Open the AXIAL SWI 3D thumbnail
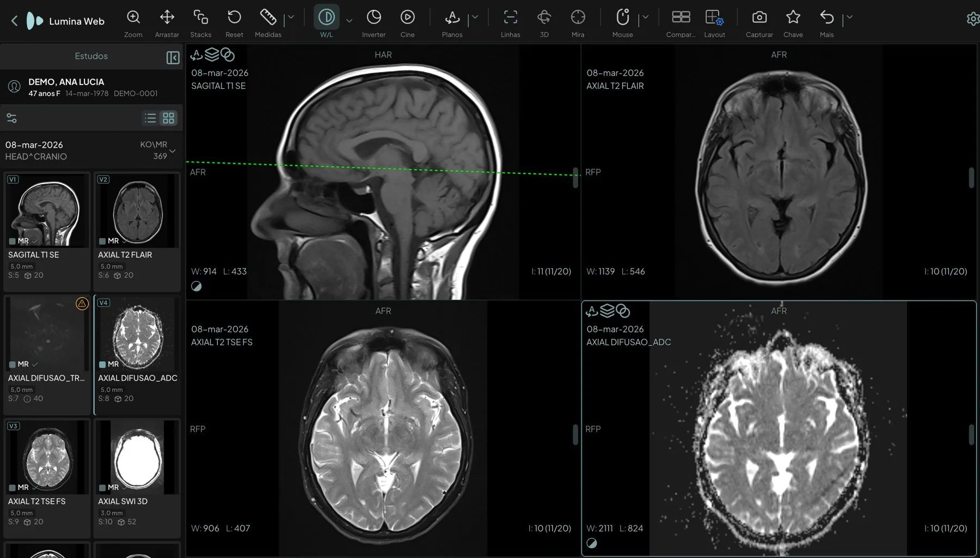Viewport: 980px width, 558px height. pyautogui.click(x=137, y=457)
